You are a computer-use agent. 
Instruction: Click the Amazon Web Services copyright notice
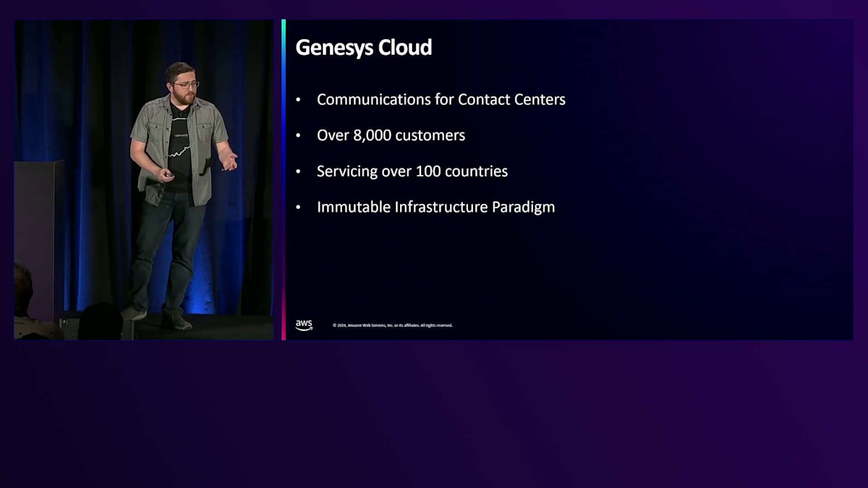point(393,325)
